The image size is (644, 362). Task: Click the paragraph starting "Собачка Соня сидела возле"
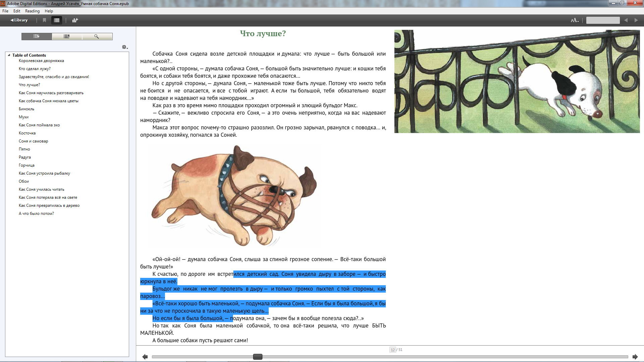click(263, 57)
